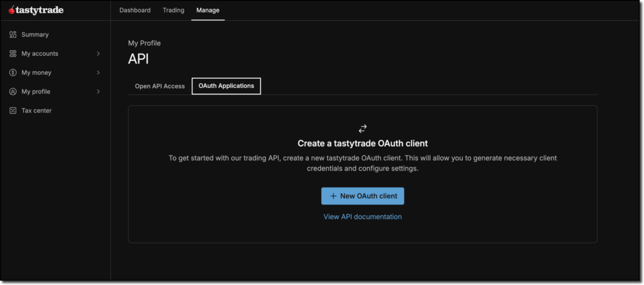Open the Dashboard tab
This screenshot has height=285, width=644.
tap(135, 10)
